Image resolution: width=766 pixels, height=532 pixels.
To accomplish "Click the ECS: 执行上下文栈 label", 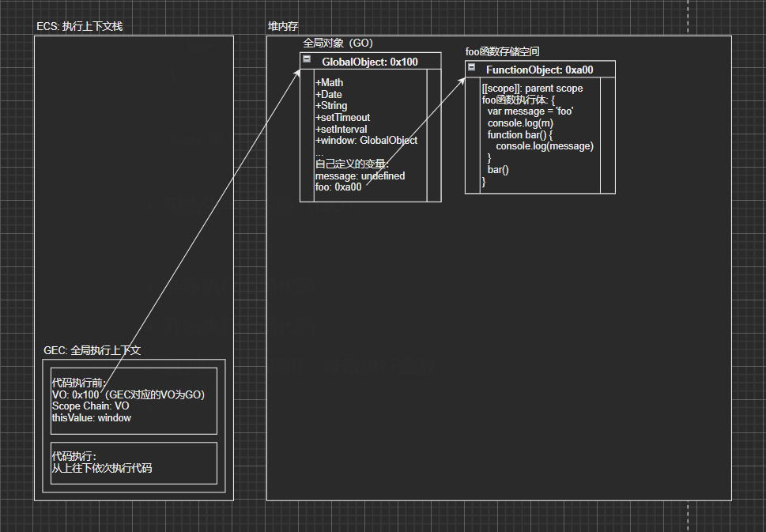I will coord(80,26).
